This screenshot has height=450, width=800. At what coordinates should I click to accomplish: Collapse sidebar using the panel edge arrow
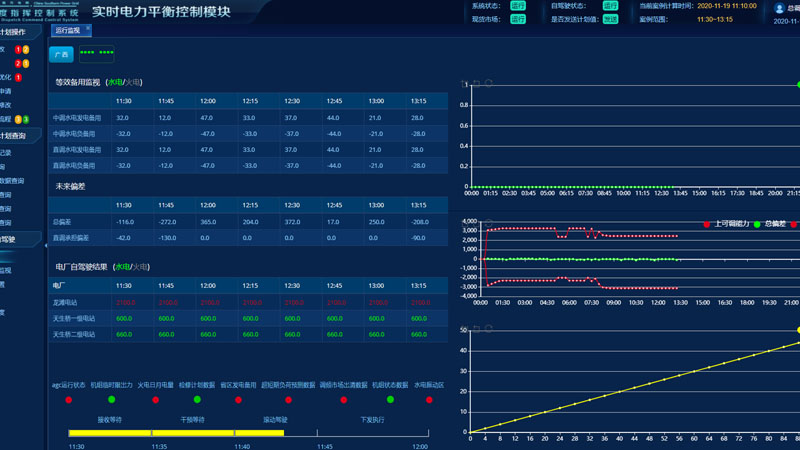coord(46,243)
